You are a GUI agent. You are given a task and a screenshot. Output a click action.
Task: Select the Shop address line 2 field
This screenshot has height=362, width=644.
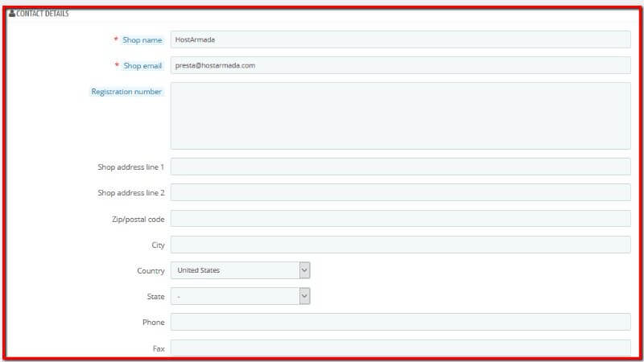tap(400, 192)
